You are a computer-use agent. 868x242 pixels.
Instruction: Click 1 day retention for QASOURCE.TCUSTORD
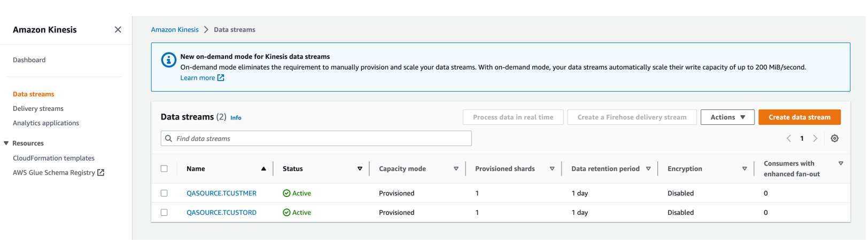580,213
